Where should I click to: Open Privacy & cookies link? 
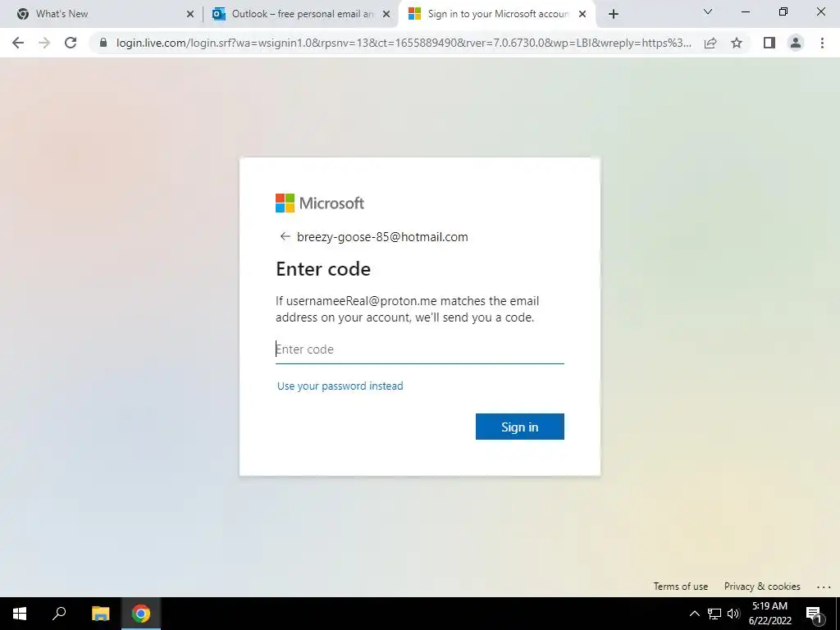pyautogui.click(x=762, y=586)
